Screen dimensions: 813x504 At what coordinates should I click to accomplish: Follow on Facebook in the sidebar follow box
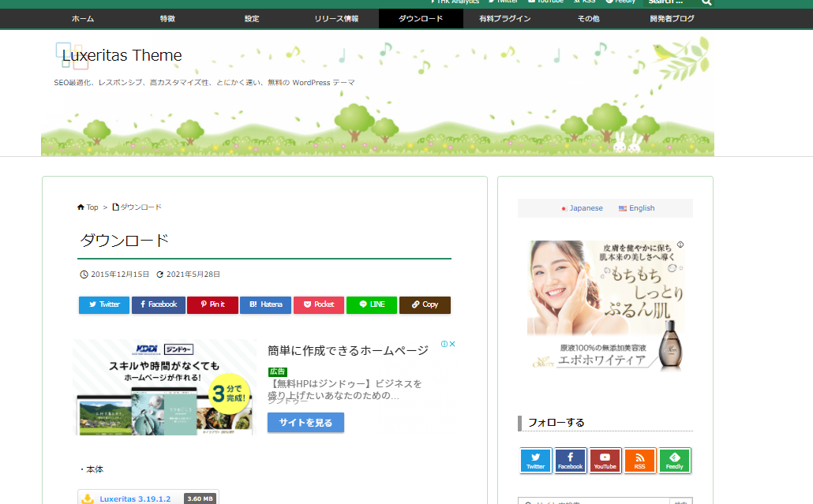[571, 460]
